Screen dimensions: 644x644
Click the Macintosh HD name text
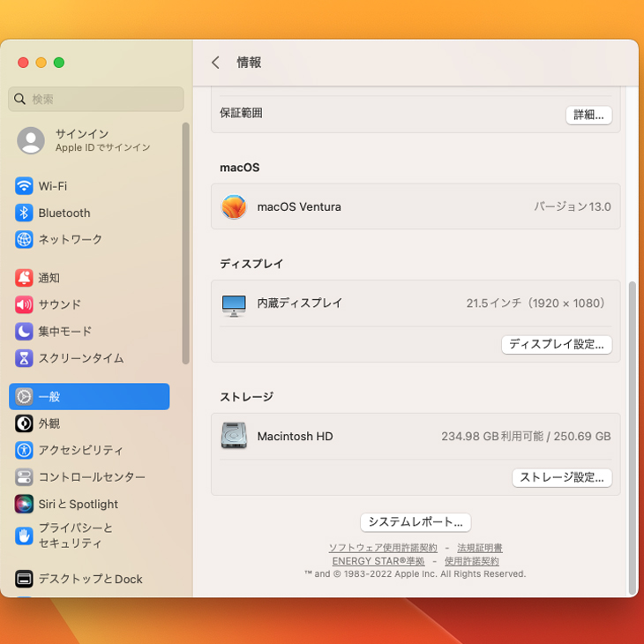point(295,436)
